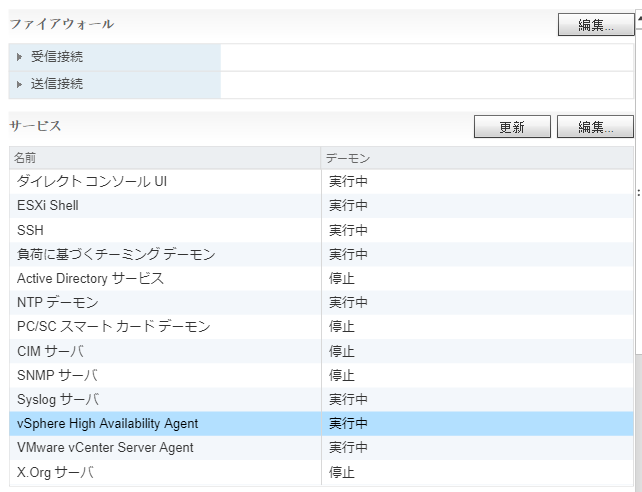Select the PC/SC スマート カード デーモン row

click(x=321, y=327)
